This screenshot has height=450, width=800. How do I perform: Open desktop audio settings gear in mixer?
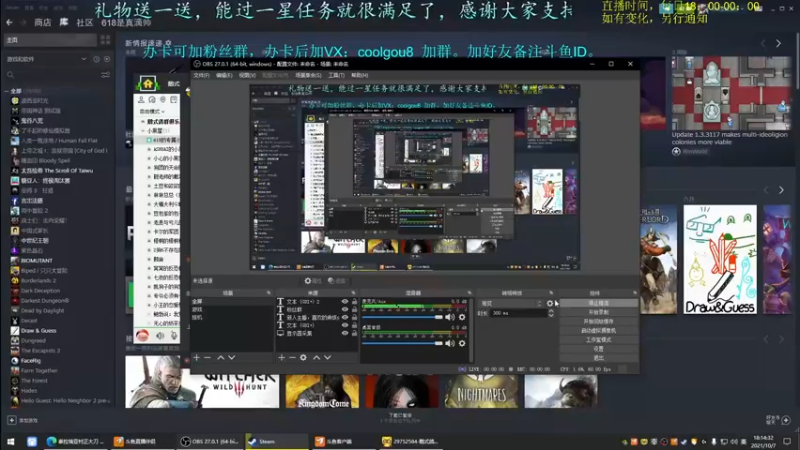tap(462, 343)
